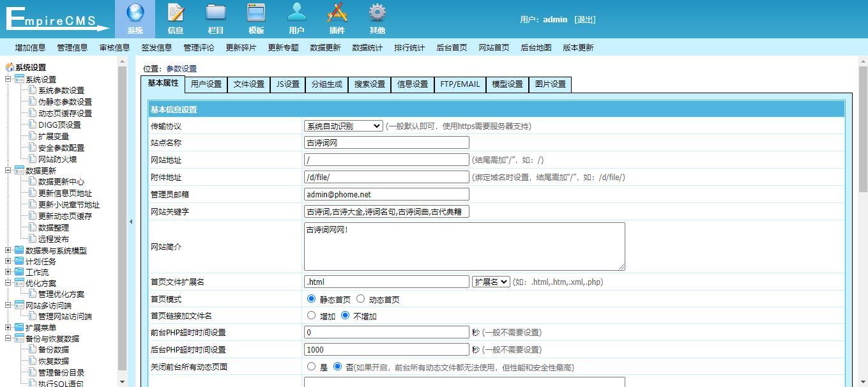Collapse the 数据更新 tree node
Image resolution: width=868 pixels, height=387 pixels.
click(x=8, y=171)
